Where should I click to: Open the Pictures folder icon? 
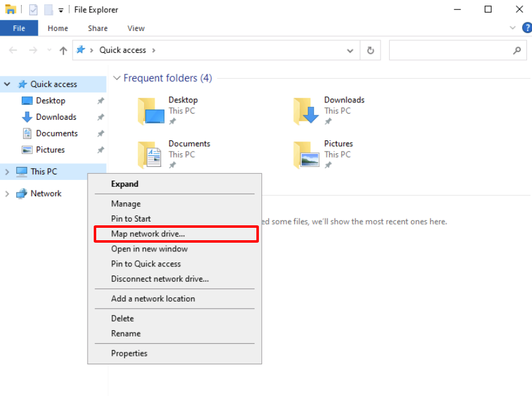click(x=306, y=155)
